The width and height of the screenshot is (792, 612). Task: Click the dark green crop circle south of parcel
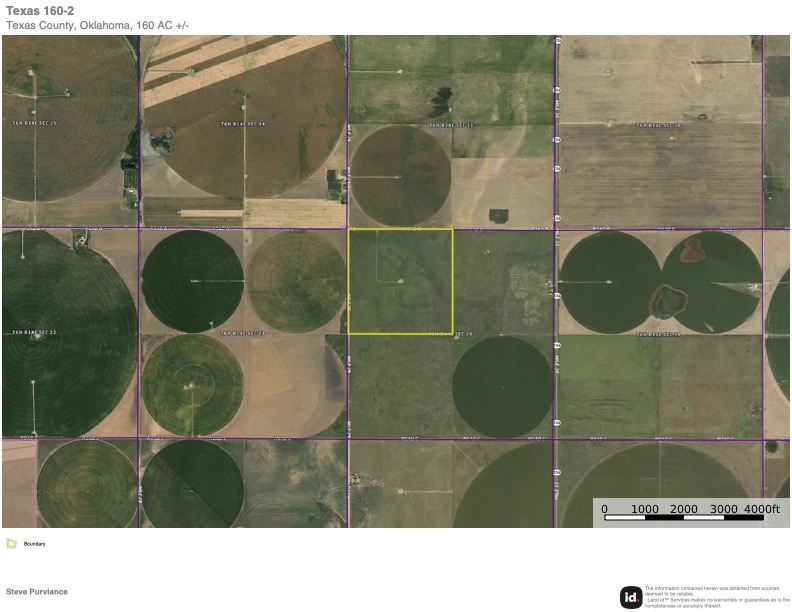(502, 386)
